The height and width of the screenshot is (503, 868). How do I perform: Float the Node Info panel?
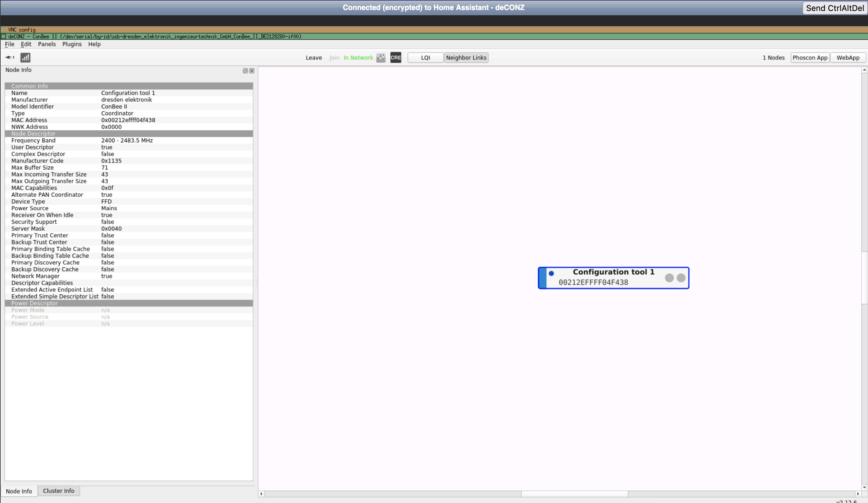(x=245, y=71)
